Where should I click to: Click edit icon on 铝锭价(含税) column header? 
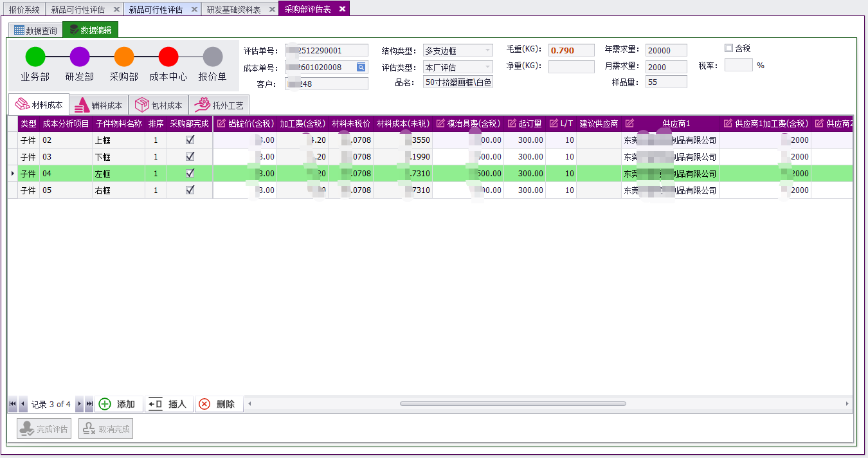click(x=222, y=124)
